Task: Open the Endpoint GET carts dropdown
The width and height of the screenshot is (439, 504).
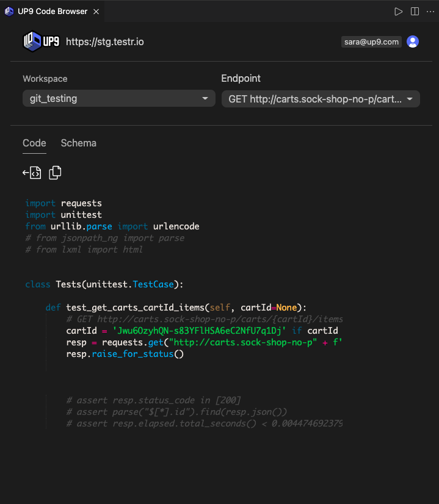Action: click(321, 99)
